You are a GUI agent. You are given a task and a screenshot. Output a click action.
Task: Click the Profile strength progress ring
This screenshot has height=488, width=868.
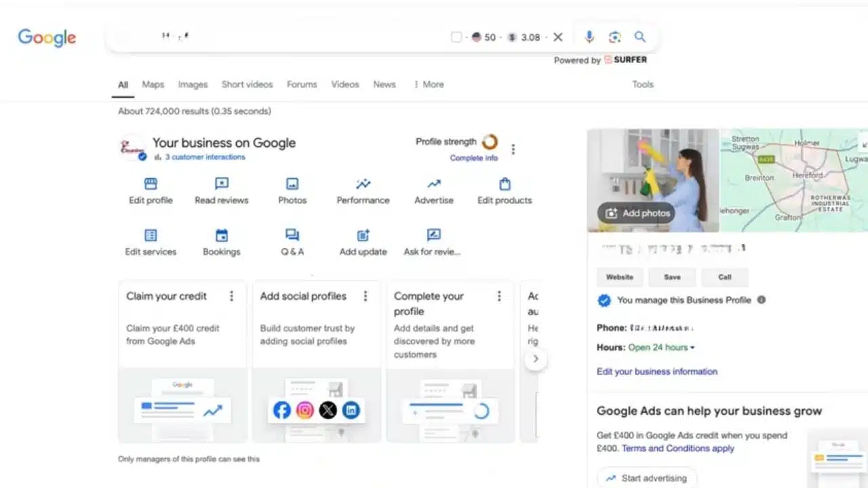[490, 142]
